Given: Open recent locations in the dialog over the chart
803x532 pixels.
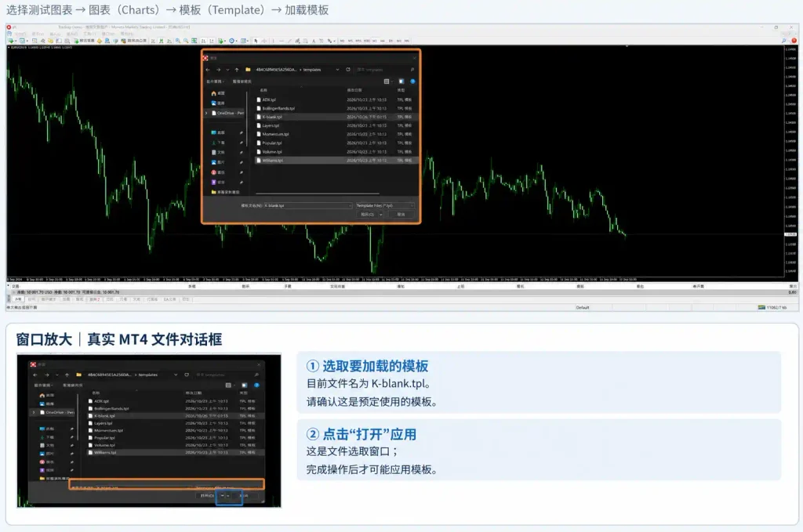Looking at the screenshot, I should point(227,70).
